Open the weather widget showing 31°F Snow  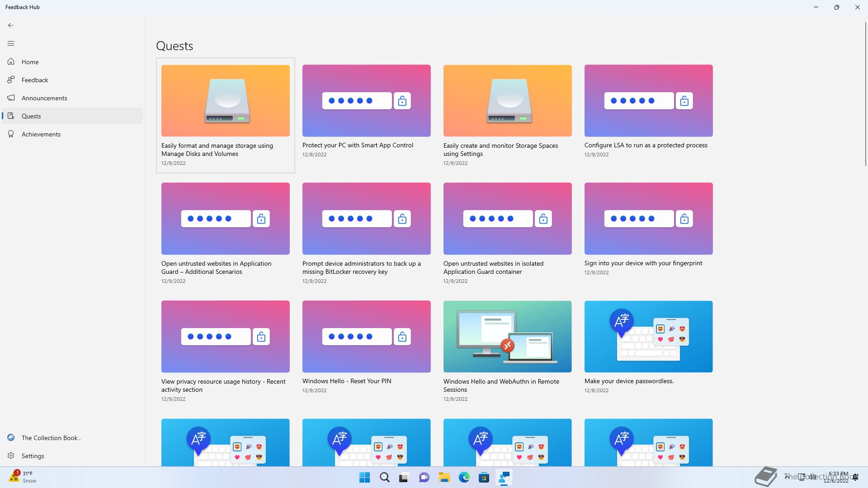coord(23,477)
